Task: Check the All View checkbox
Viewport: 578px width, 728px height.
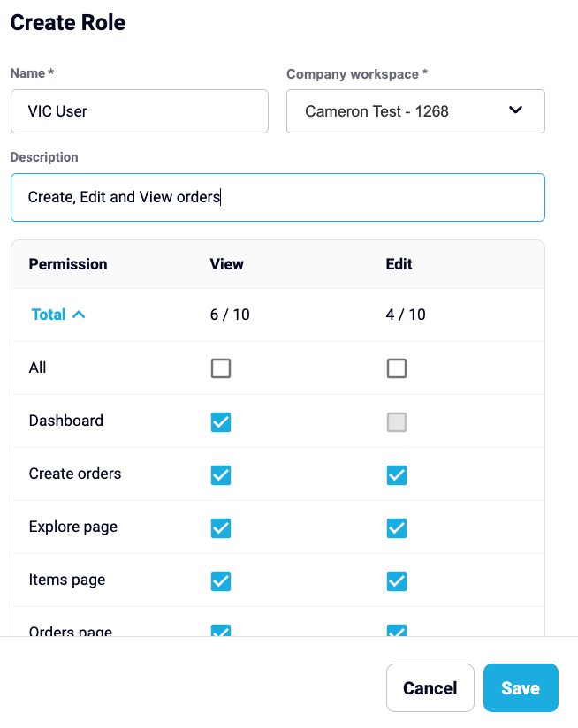Action: (x=221, y=368)
